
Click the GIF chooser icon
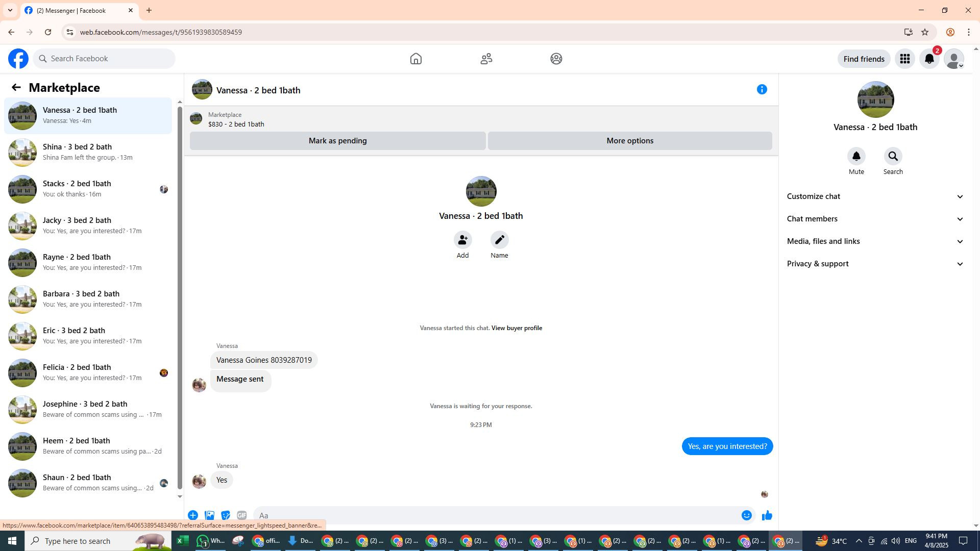point(241,515)
